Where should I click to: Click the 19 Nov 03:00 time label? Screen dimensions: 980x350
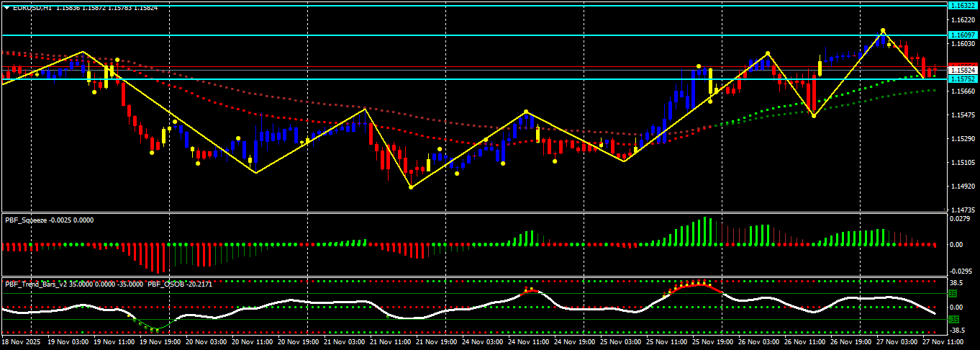[68, 343]
